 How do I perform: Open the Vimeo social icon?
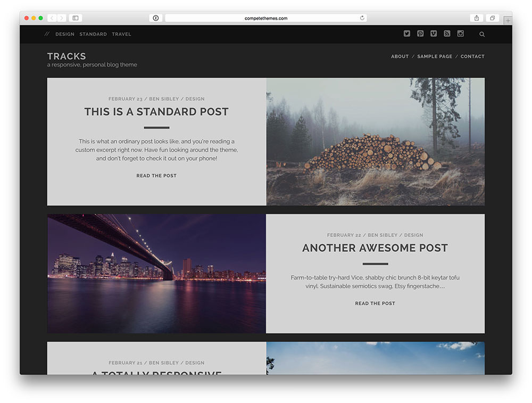coord(434,34)
